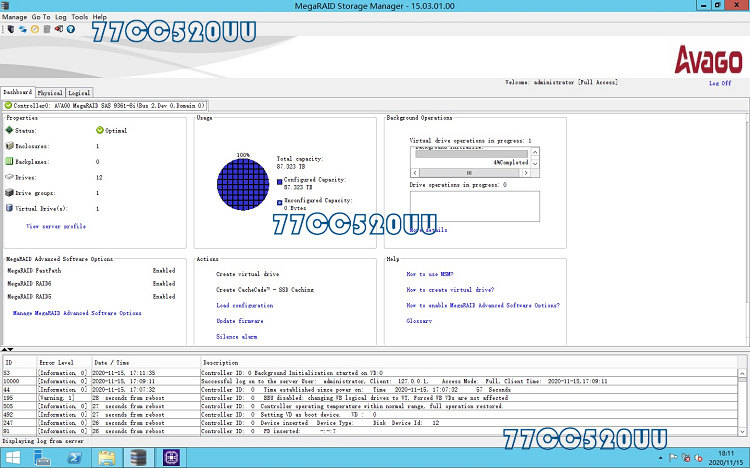Click the capacity usage pie chart

tap(243, 185)
